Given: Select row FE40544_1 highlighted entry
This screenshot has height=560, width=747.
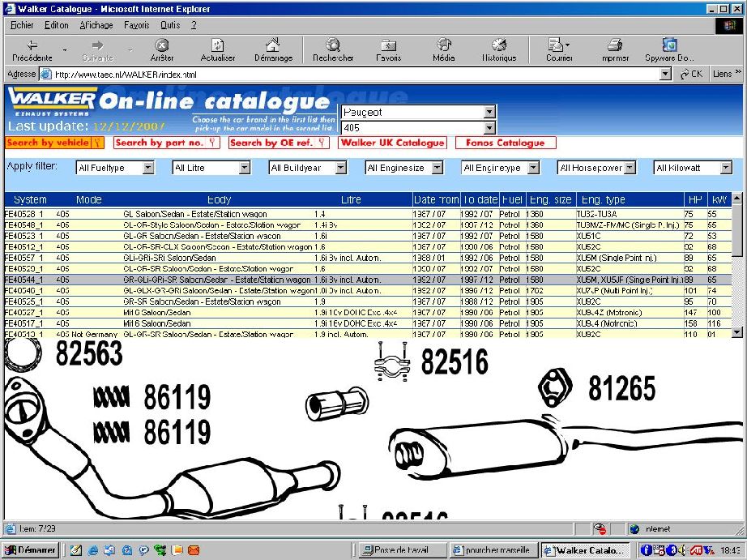Looking at the screenshot, I should [x=368, y=280].
